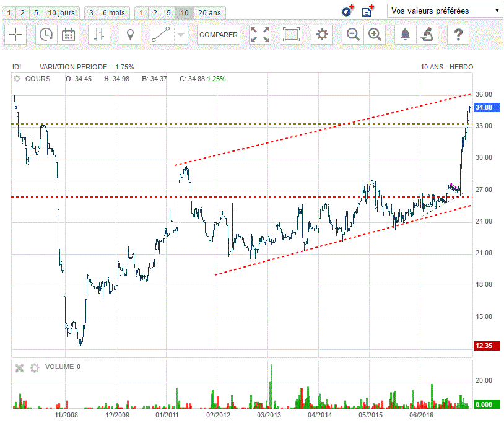504x423 pixels.
Task: Click the 36.00 price axis label
Action: point(484,94)
